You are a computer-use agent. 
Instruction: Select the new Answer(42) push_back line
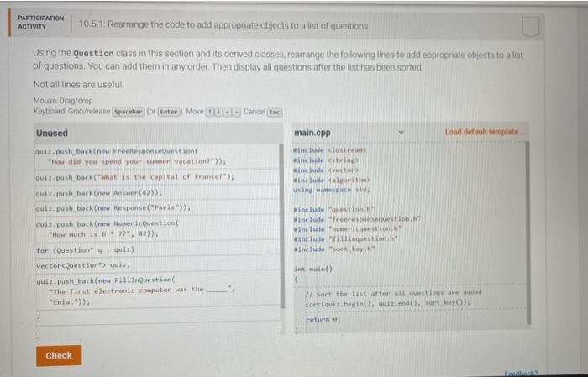[x=158, y=192]
